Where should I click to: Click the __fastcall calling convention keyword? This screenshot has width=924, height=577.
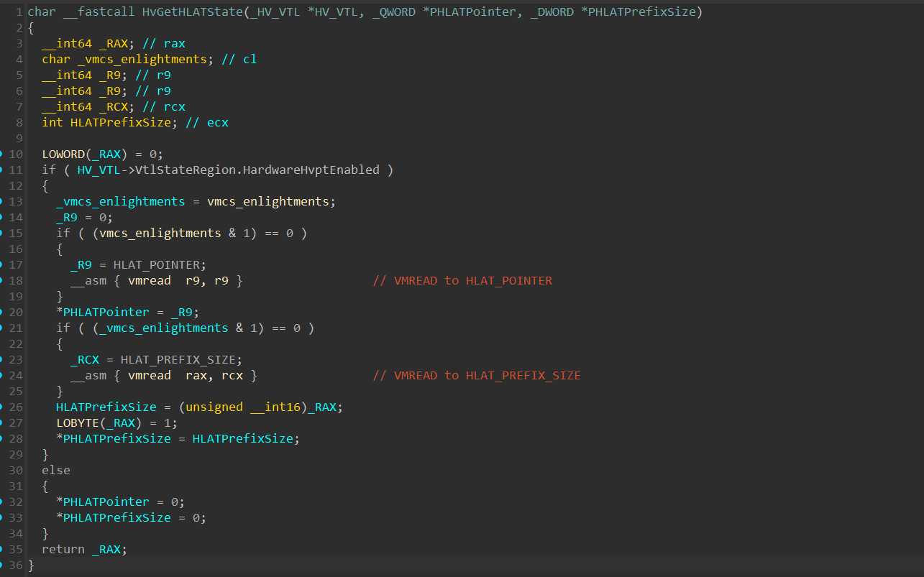99,12
